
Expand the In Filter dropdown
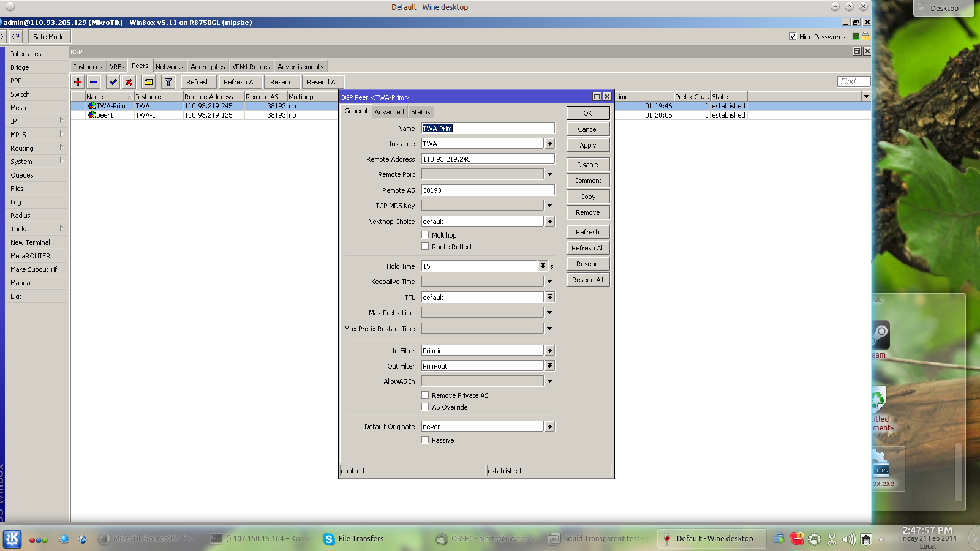tap(549, 351)
